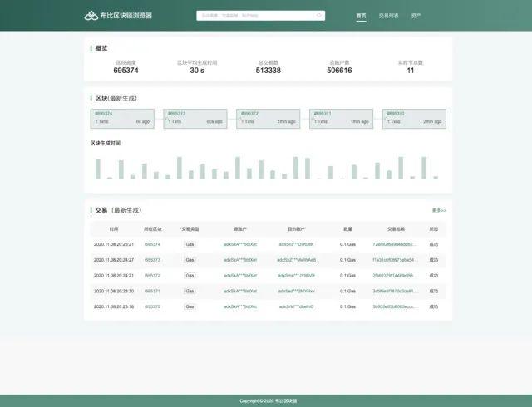This screenshot has height=407, width=532.
Task: Open block card #695373
Action: (195, 119)
